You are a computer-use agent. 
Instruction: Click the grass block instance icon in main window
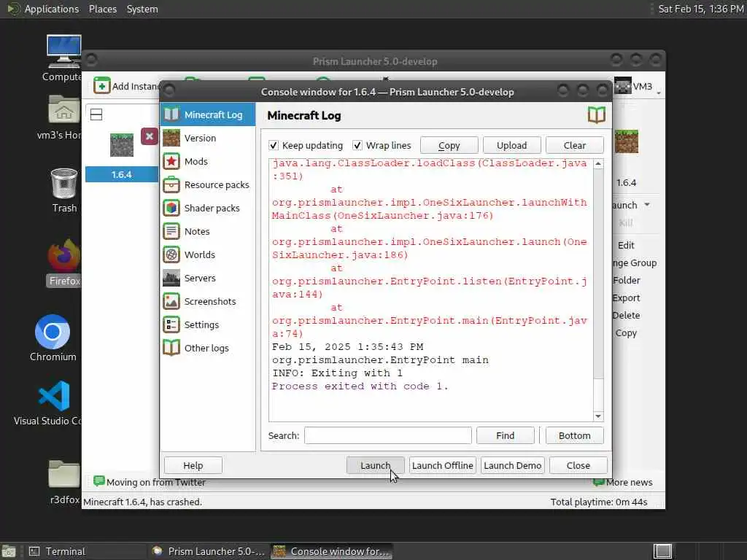tap(122, 145)
